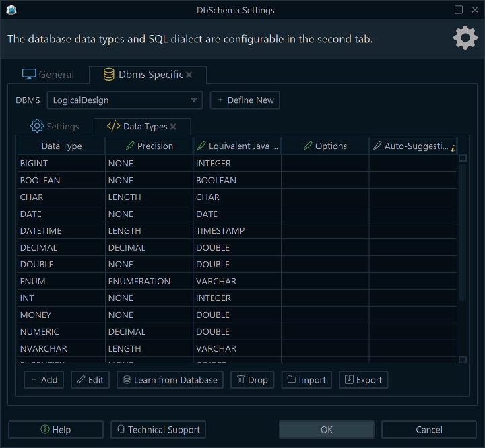485x448 pixels.
Task: Click the pencil icon in Auto-Suggestion header
Action: [x=377, y=146]
